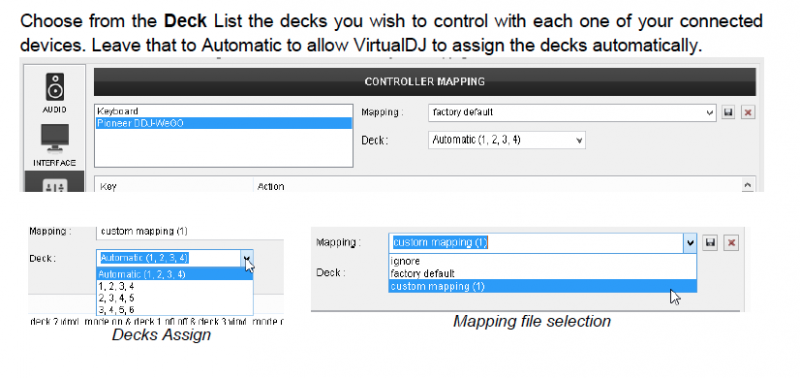Pick factory default from mapping list

[542, 274]
